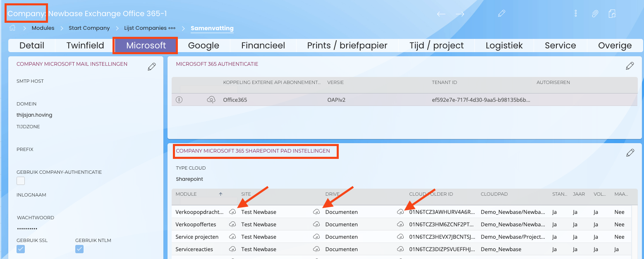
Task: Select the Servicereacties module cell
Action: (194, 249)
